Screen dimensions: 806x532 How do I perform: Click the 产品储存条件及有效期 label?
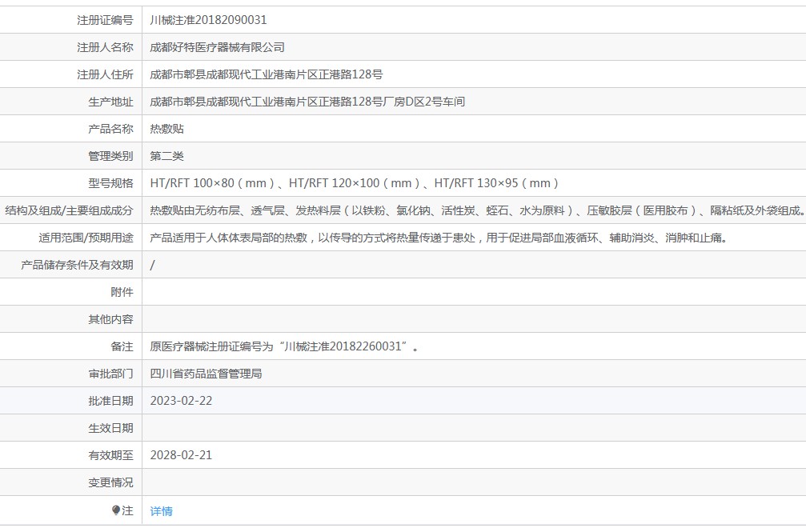(77, 266)
